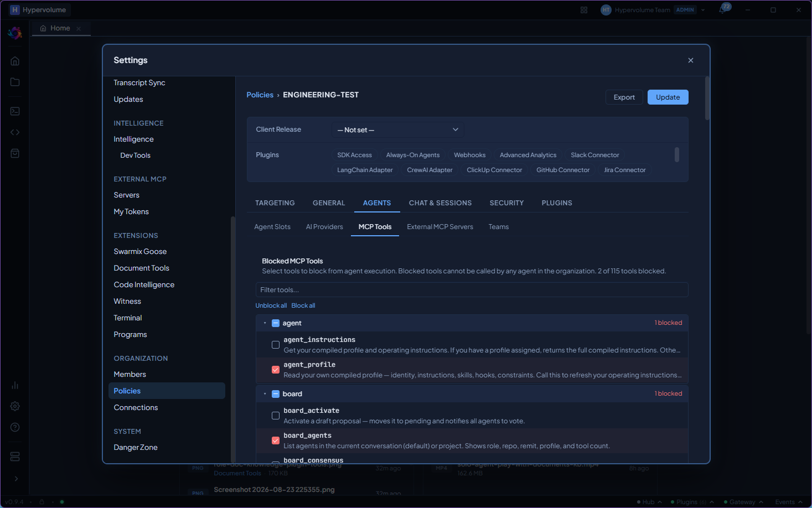The image size is (812, 508).
Task: Click the Slack Connector plugin tag
Action: point(595,155)
